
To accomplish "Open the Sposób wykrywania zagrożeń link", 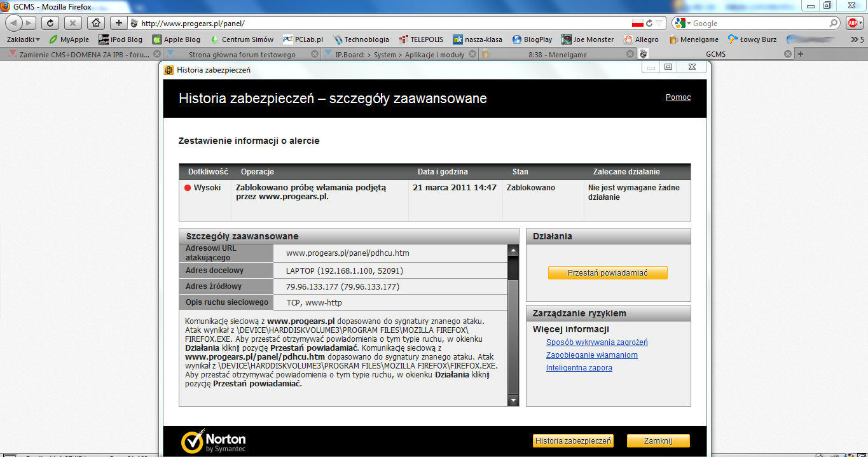I will 596,342.
